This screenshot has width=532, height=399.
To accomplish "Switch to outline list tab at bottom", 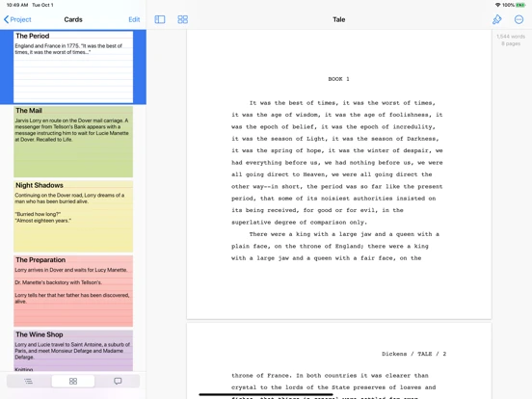I will (29, 381).
